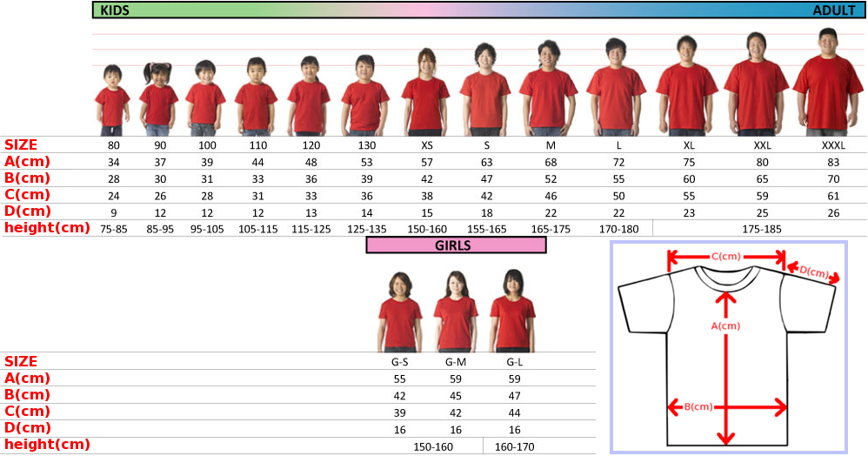Click the D(cm) row label in the top table

point(28,211)
